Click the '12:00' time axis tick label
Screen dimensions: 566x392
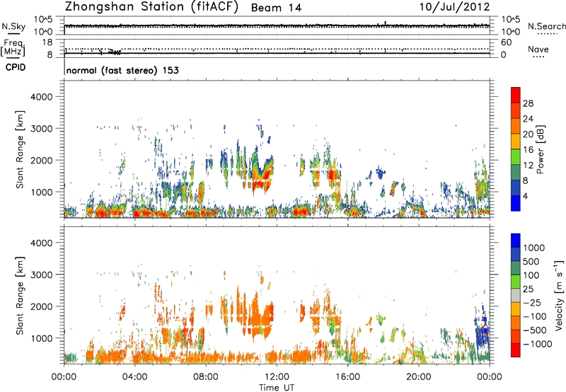click(277, 377)
